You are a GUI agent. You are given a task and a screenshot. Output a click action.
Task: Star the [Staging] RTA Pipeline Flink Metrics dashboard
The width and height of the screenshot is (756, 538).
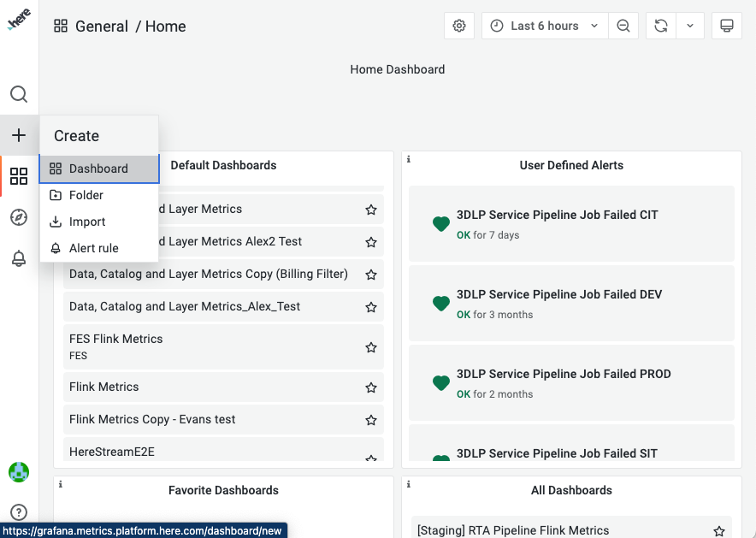click(718, 530)
